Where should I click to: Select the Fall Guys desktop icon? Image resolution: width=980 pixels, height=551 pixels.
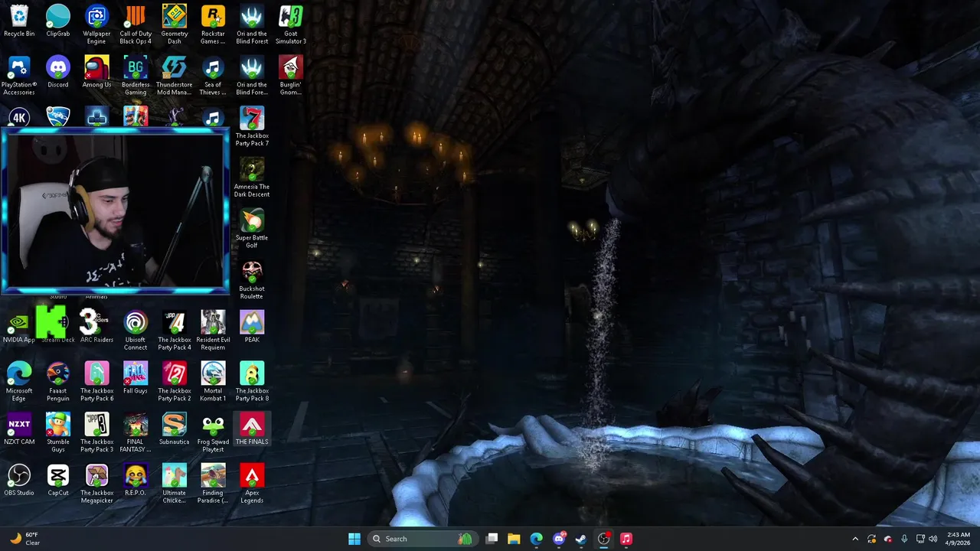pos(136,379)
